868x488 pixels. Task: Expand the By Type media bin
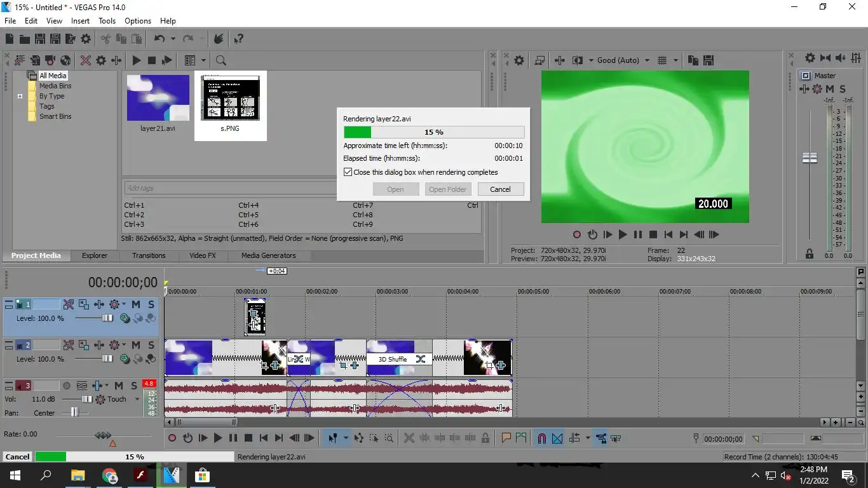(20, 97)
